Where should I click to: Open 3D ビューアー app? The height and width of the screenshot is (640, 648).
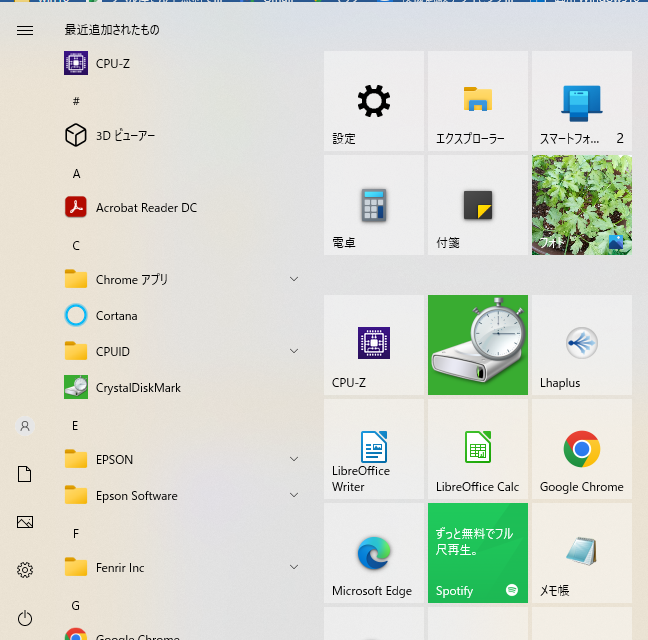click(182, 135)
